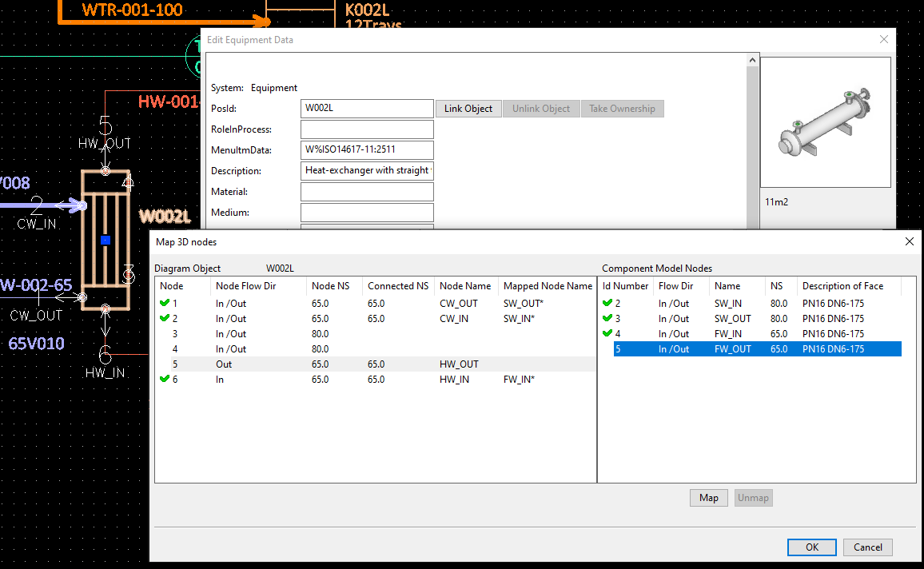924x569 pixels.
Task: Click the CW_IN node connector on exchanger
Action: pyautogui.click(x=82, y=206)
